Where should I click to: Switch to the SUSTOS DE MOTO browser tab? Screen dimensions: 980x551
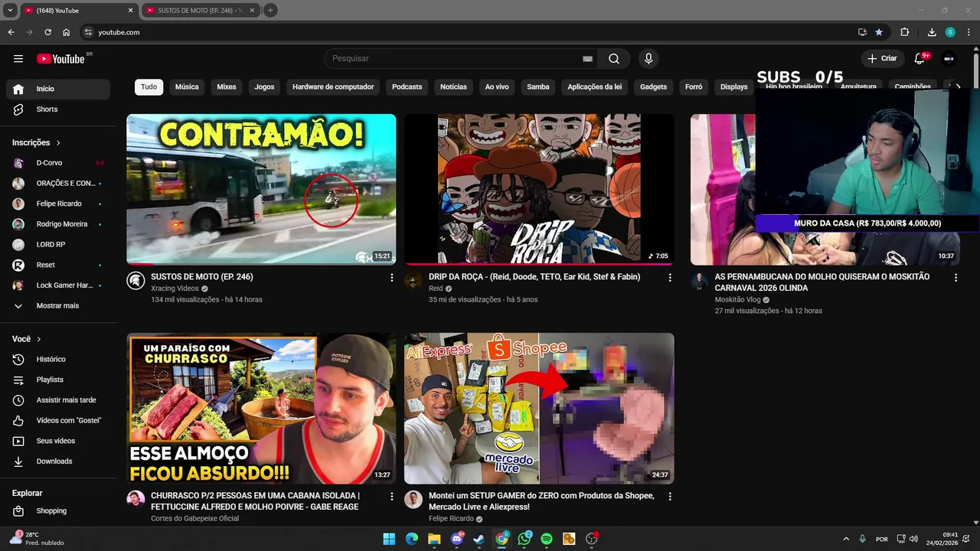200,11
